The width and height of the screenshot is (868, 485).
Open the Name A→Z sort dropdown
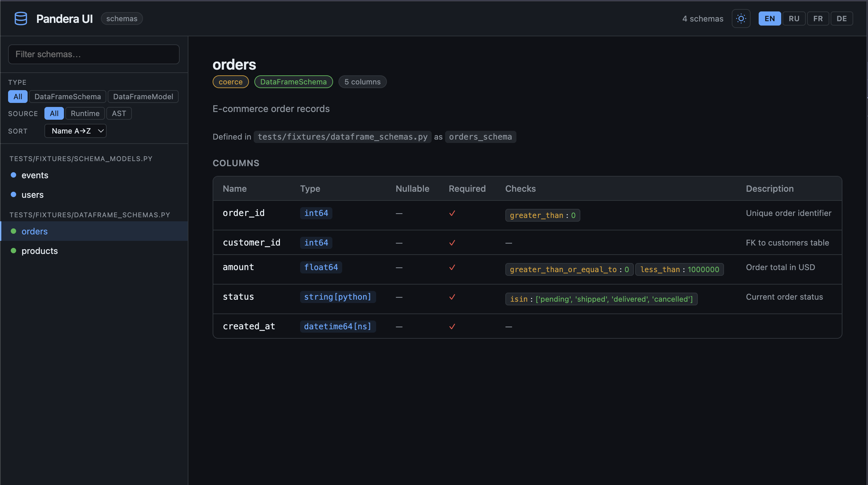coord(75,131)
